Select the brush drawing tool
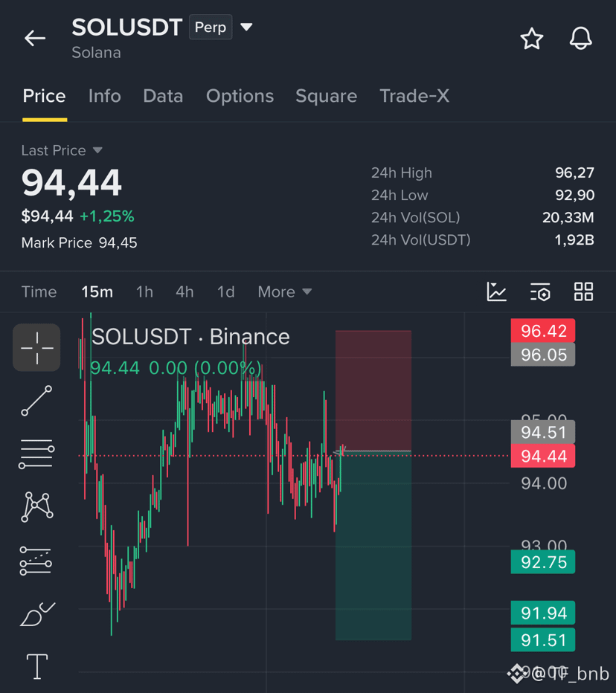 [37, 614]
